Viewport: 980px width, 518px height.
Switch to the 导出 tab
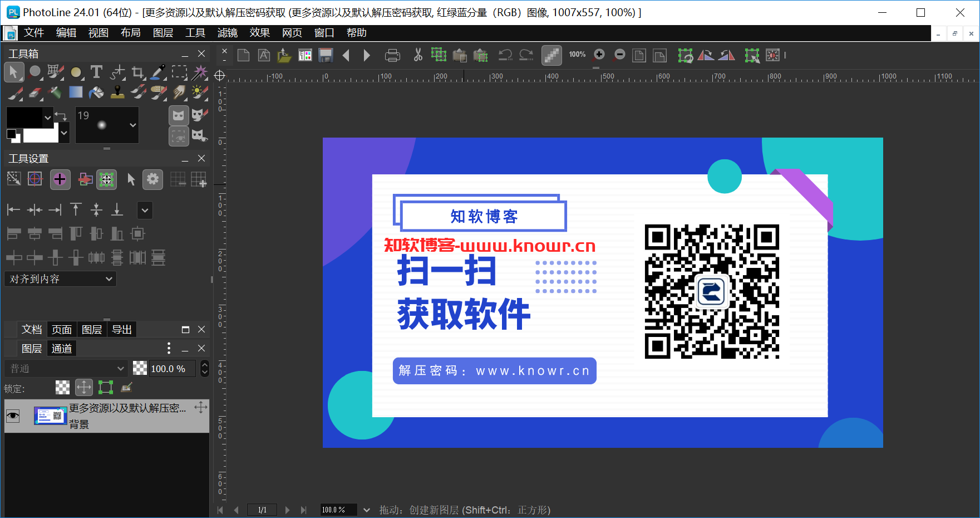[x=122, y=329]
